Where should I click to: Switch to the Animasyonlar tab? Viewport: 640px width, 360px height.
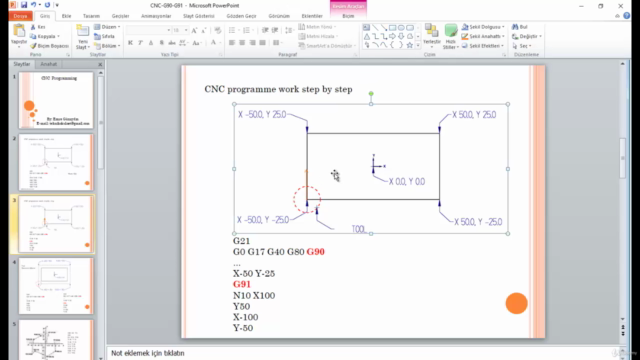click(156, 16)
